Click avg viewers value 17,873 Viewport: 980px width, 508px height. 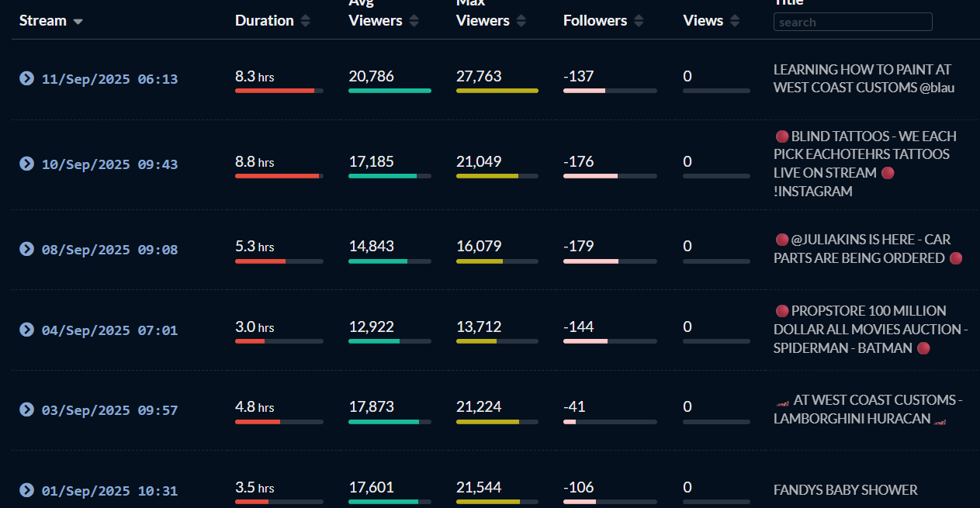point(372,406)
